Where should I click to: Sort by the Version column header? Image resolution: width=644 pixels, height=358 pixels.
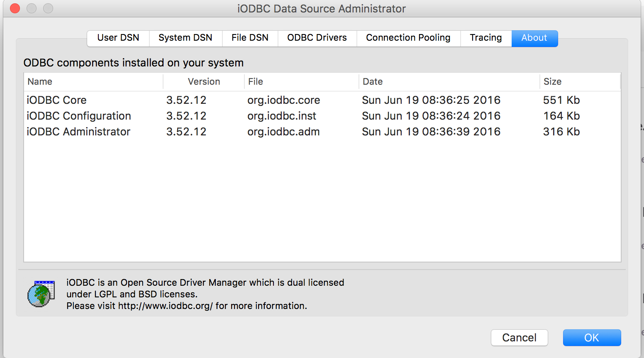[204, 82]
